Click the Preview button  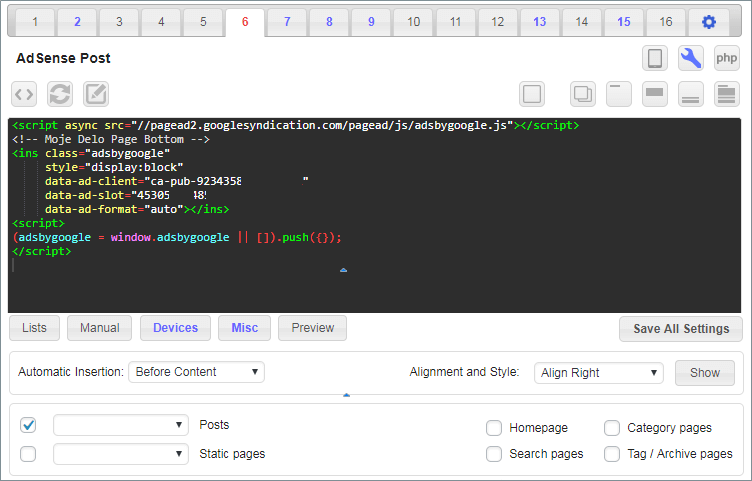(x=313, y=328)
